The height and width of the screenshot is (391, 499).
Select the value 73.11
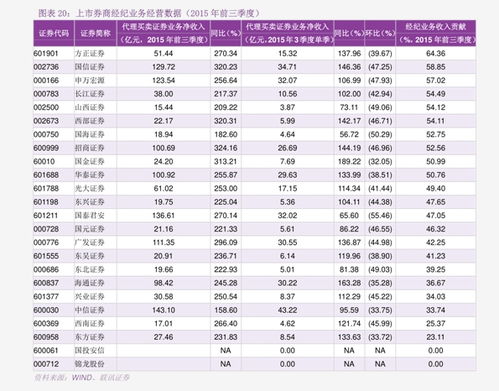coord(349,107)
